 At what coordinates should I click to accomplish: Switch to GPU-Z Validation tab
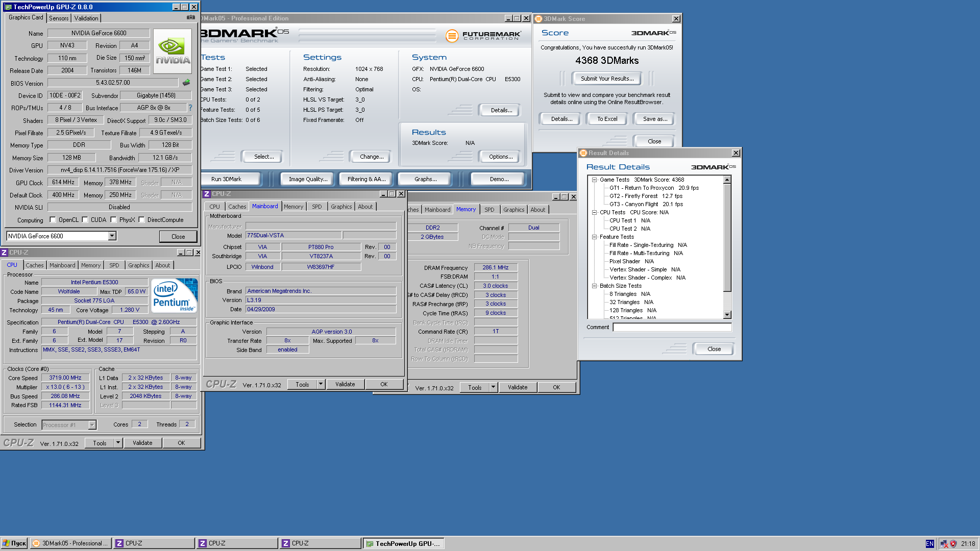pyautogui.click(x=86, y=18)
